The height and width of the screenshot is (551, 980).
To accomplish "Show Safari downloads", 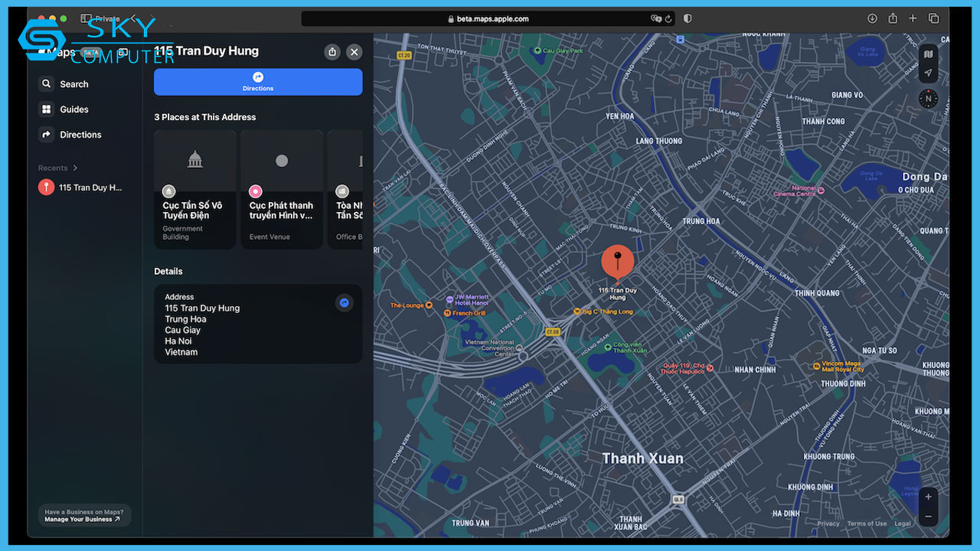I will pos(872,18).
